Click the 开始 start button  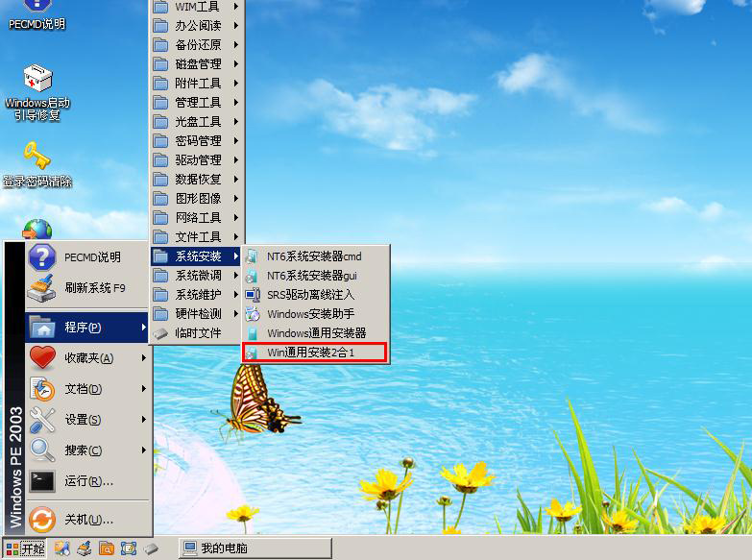tap(25, 548)
